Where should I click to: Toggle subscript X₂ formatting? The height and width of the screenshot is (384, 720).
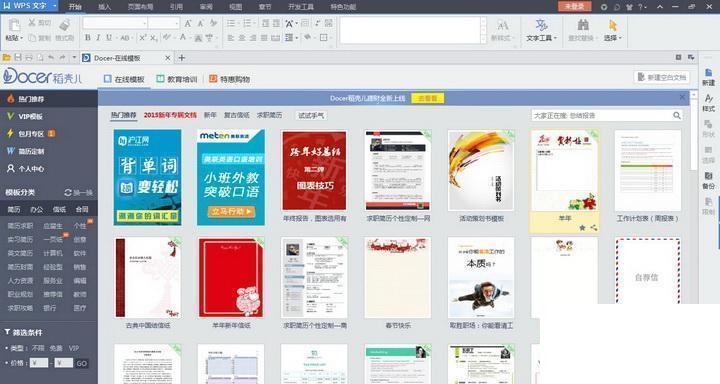154,38
